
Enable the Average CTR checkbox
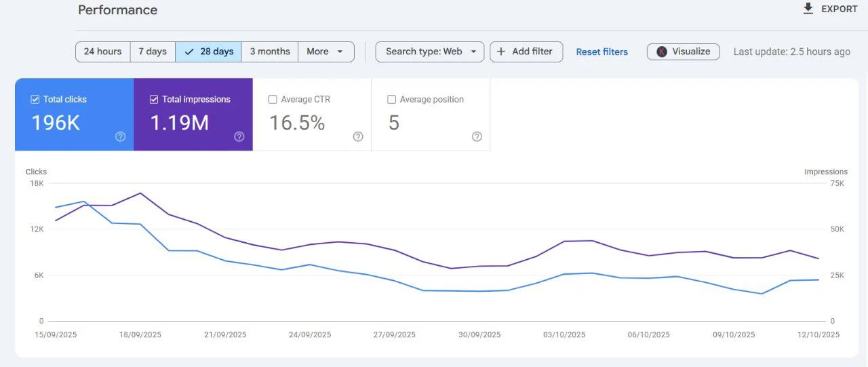click(x=273, y=99)
